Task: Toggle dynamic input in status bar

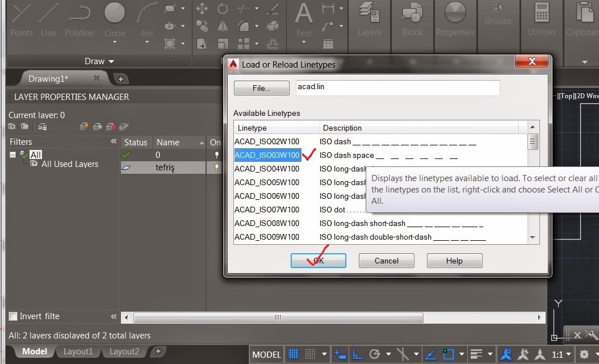Action: pyautogui.click(x=340, y=355)
